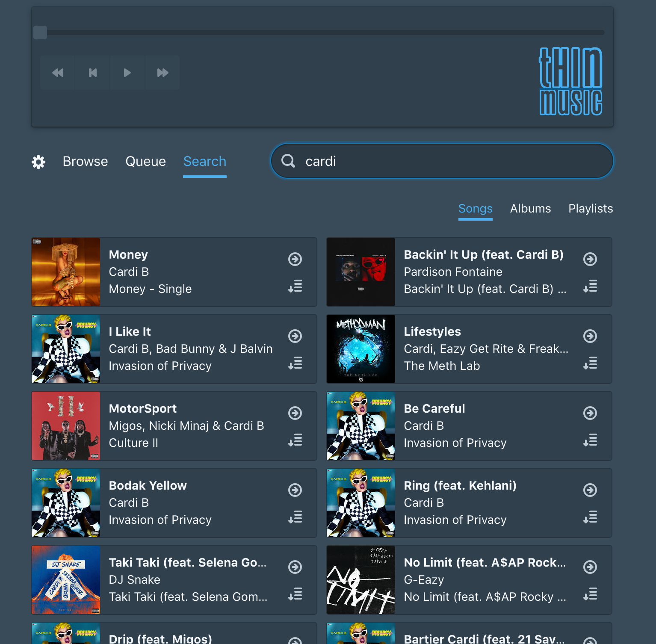Click the 'No Limit' cover art
Image resolution: width=656 pixels, height=644 pixels.
pyautogui.click(x=361, y=580)
